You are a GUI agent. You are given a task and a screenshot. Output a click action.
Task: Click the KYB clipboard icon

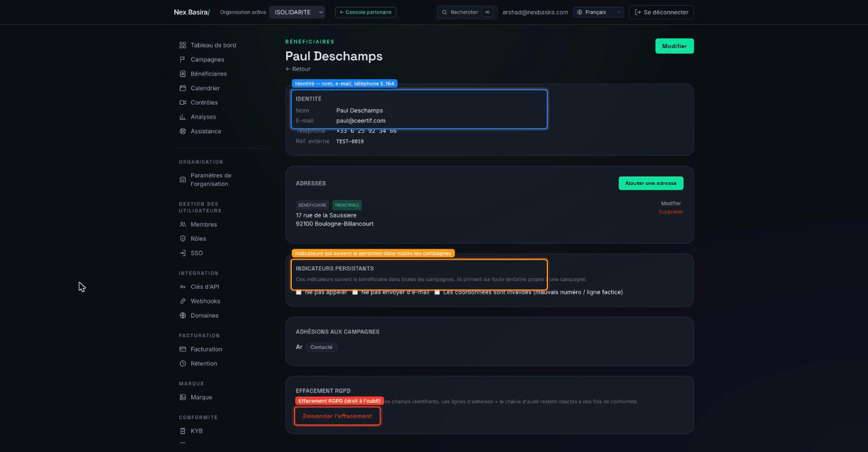tap(183, 431)
